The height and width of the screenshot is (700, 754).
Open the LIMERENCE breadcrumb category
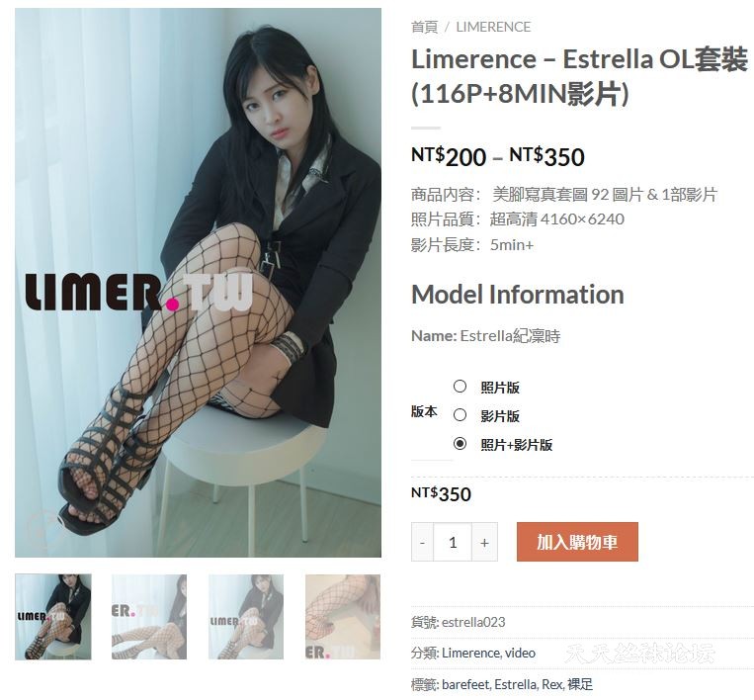click(493, 27)
